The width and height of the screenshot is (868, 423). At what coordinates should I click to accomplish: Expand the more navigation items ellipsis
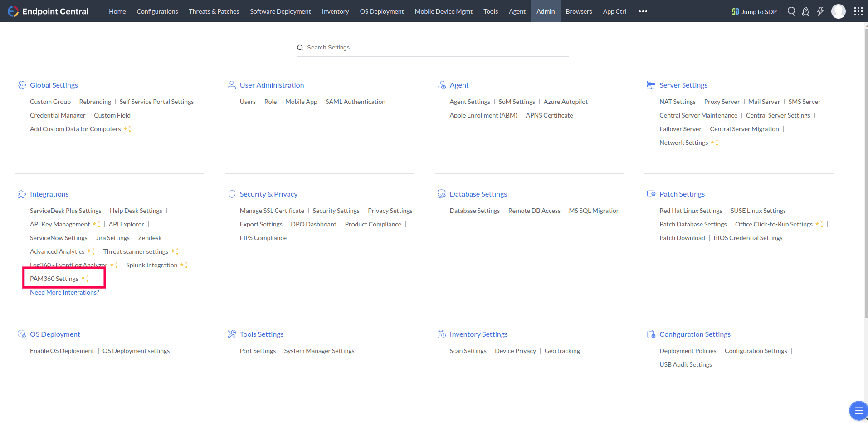point(643,11)
